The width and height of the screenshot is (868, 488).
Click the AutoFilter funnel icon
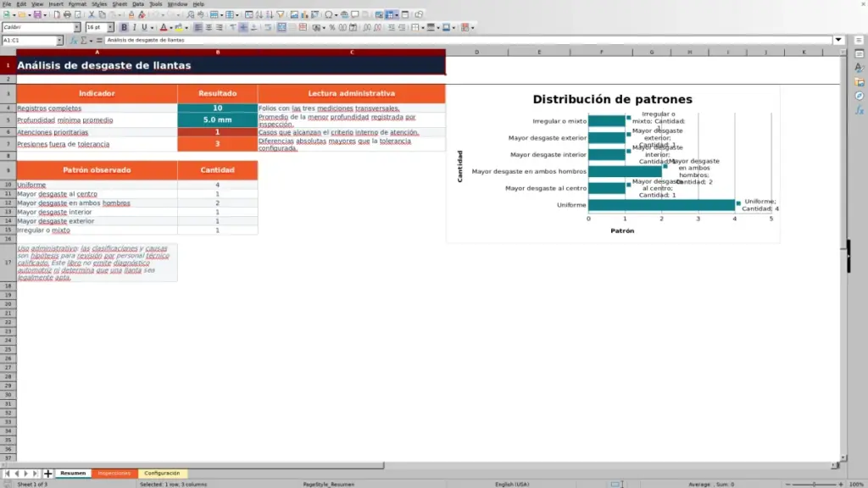(280, 15)
